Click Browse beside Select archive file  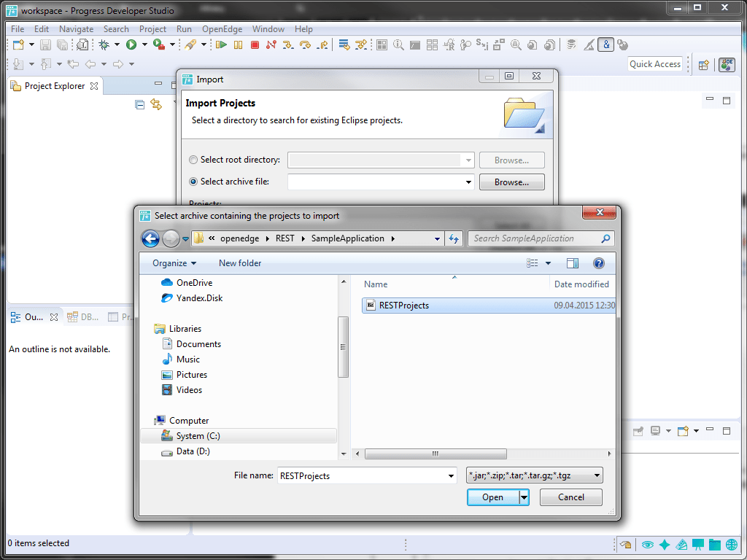tap(511, 182)
